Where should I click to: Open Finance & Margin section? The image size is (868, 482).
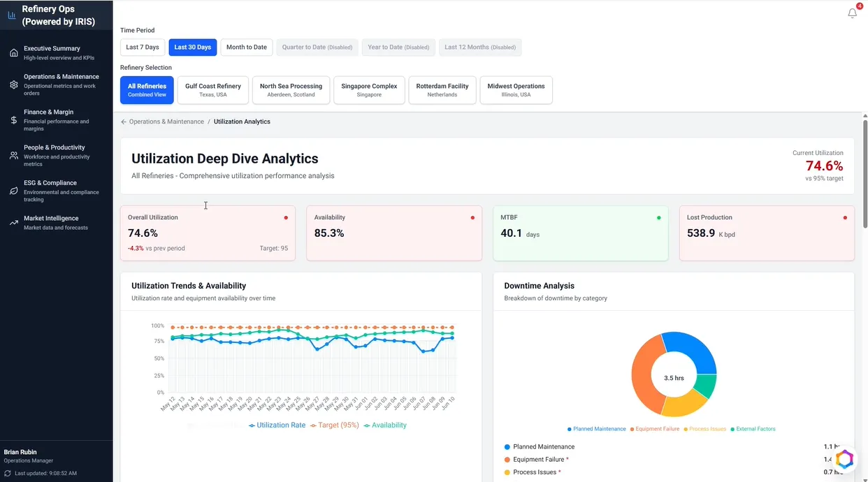coord(56,120)
